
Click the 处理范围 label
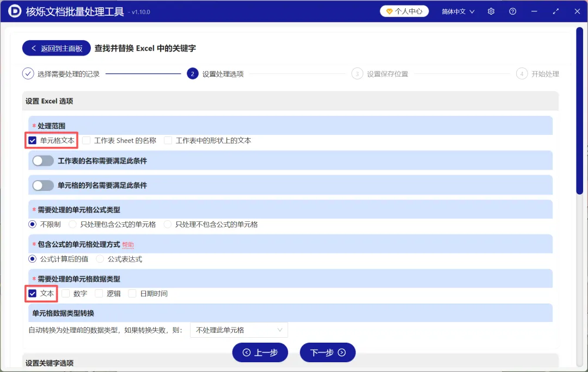point(51,126)
